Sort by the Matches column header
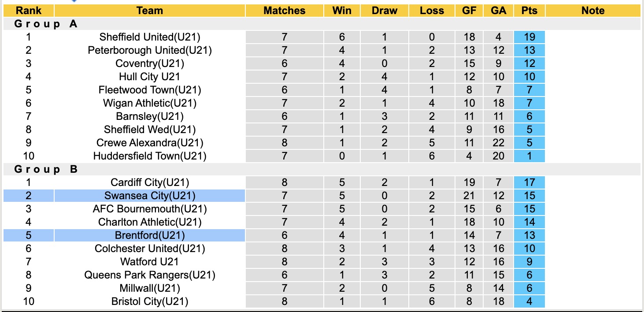Viewport: 644px width, 312px height. tap(285, 11)
